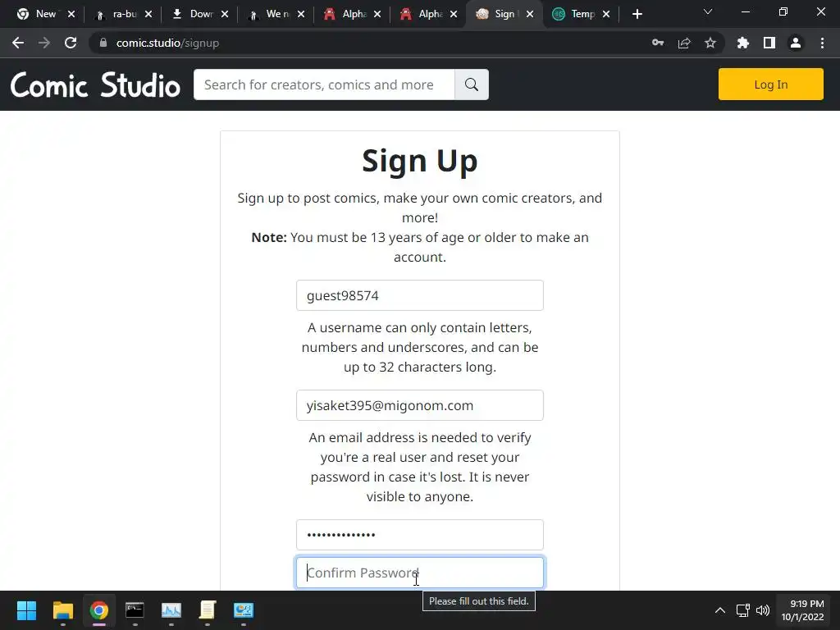Open the Extensions puzzle icon
Viewport: 840px width, 630px height.
743,43
